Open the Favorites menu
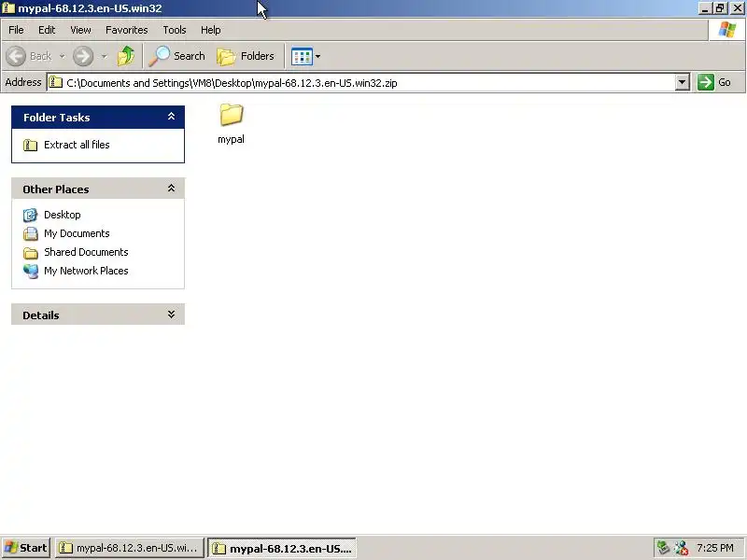The height and width of the screenshot is (560, 747). pyautogui.click(x=127, y=30)
